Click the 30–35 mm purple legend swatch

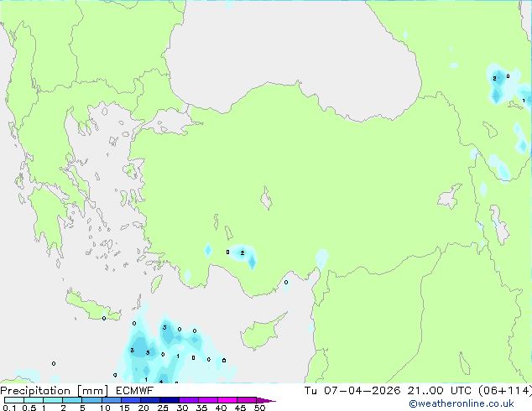pos(189,400)
